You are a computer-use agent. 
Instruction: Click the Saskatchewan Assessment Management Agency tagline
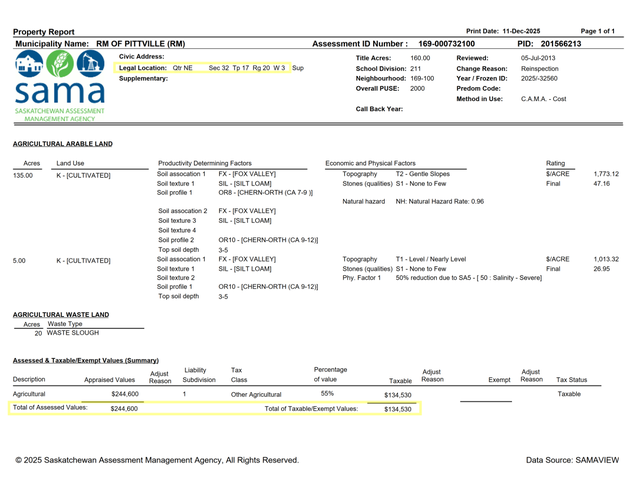click(x=56, y=114)
